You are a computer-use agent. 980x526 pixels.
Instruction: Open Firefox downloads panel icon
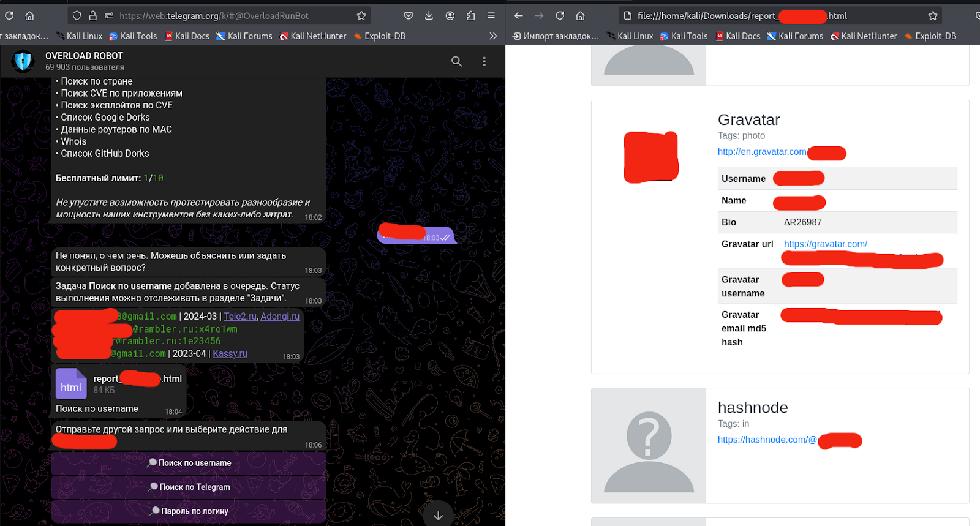click(x=429, y=16)
